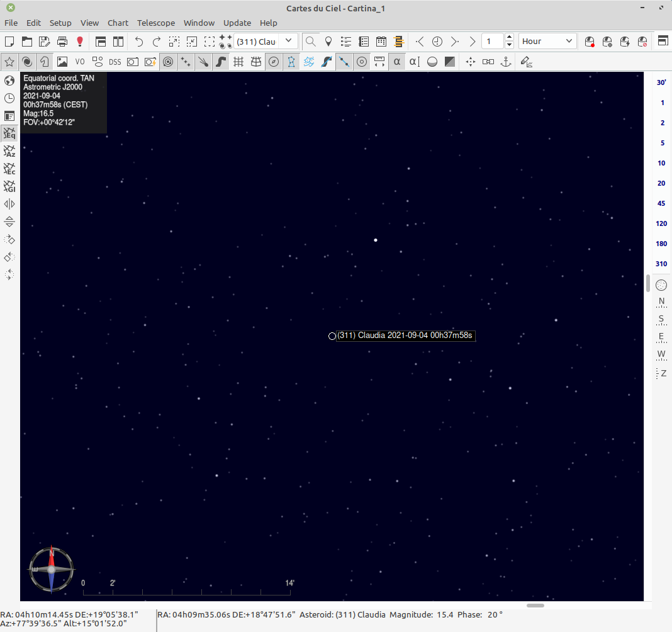Image resolution: width=672 pixels, height=632 pixels.
Task: Click the compass rose on chart
Action: tap(52, 570)
